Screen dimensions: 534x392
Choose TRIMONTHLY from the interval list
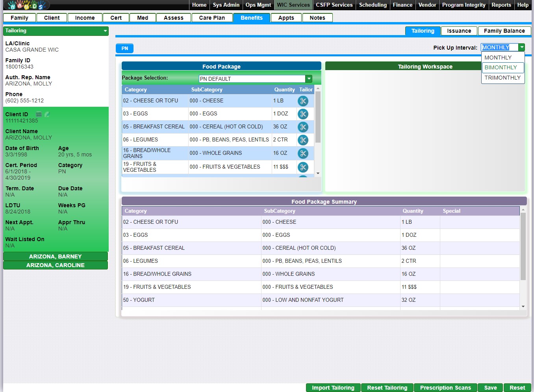502,78
